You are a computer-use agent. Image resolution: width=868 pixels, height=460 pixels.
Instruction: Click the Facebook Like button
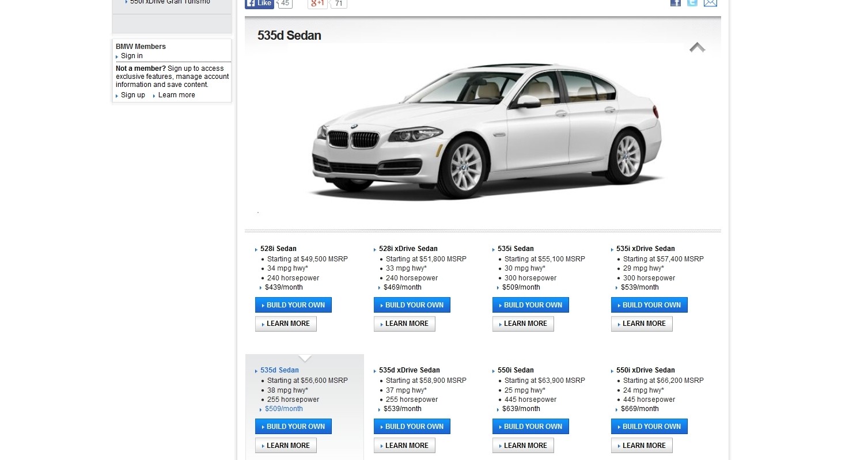pos(259,3)
